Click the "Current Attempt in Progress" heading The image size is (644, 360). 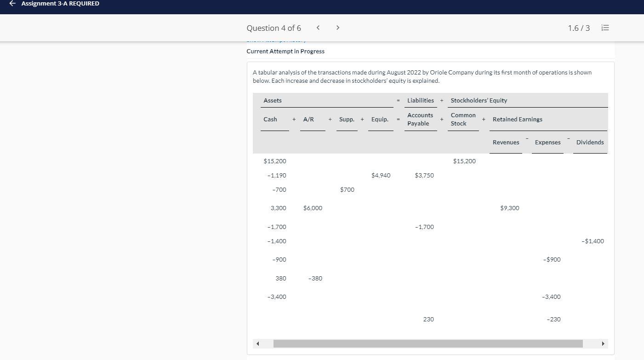tap(285, 51)
